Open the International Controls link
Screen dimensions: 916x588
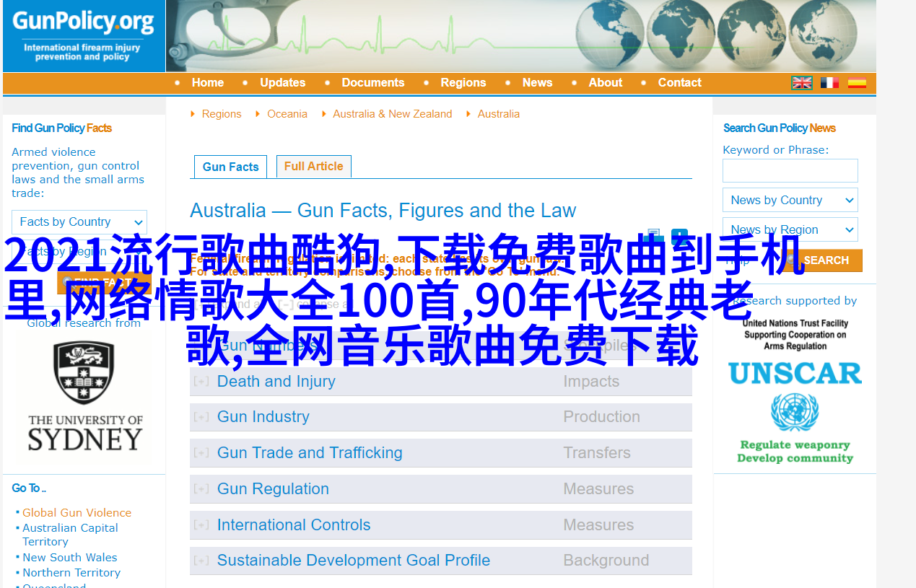point(294,525)
